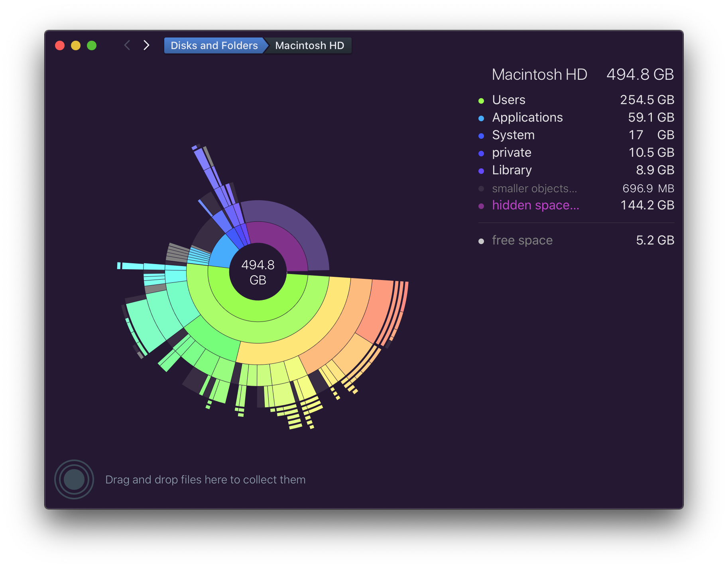Click the 696.9 MB size value
The image size is (728, 568).
(x=648, y=188)
